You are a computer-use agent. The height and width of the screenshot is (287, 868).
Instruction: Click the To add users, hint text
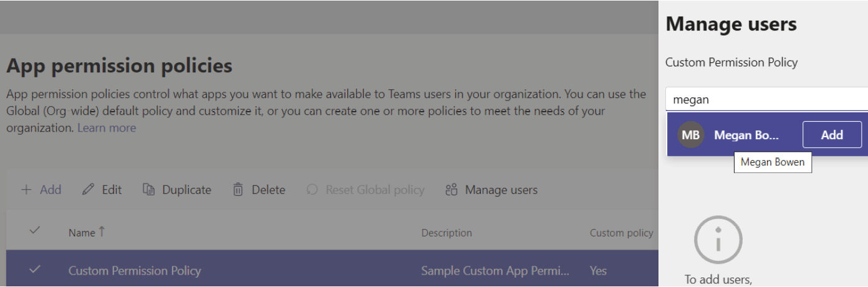718,280
